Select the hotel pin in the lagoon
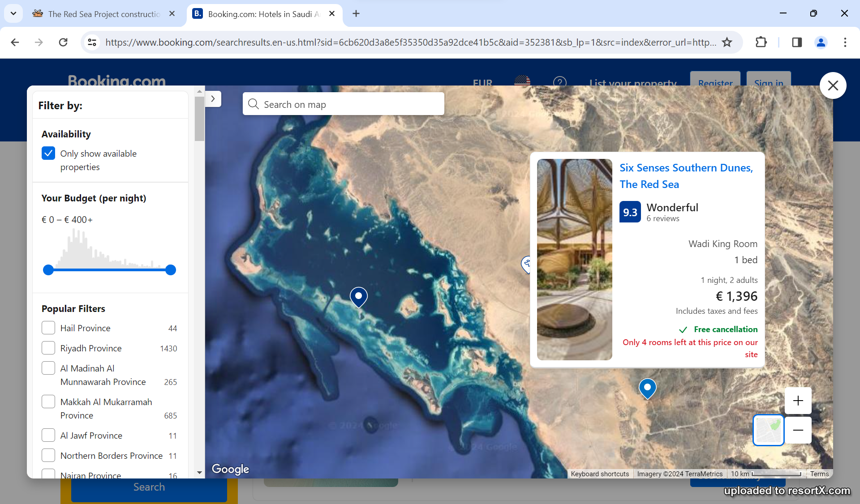The width and height of the screenshot is (860, 504). (359, 297)
